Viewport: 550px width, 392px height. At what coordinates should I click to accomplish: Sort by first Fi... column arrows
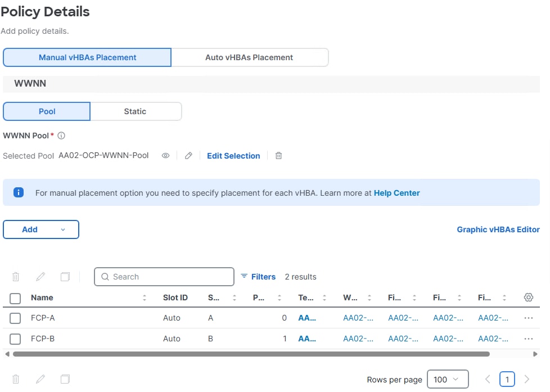pos(414,298)
